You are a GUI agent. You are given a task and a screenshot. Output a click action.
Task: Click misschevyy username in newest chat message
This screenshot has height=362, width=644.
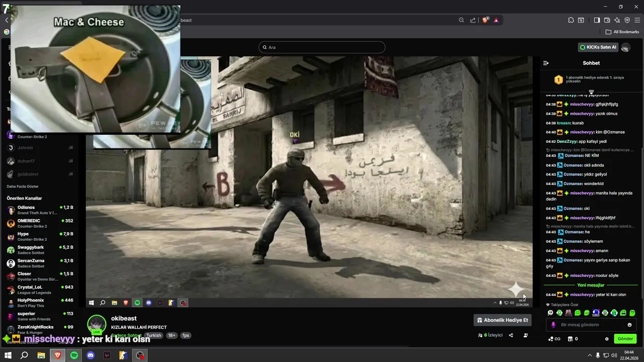tap(582, 295)
